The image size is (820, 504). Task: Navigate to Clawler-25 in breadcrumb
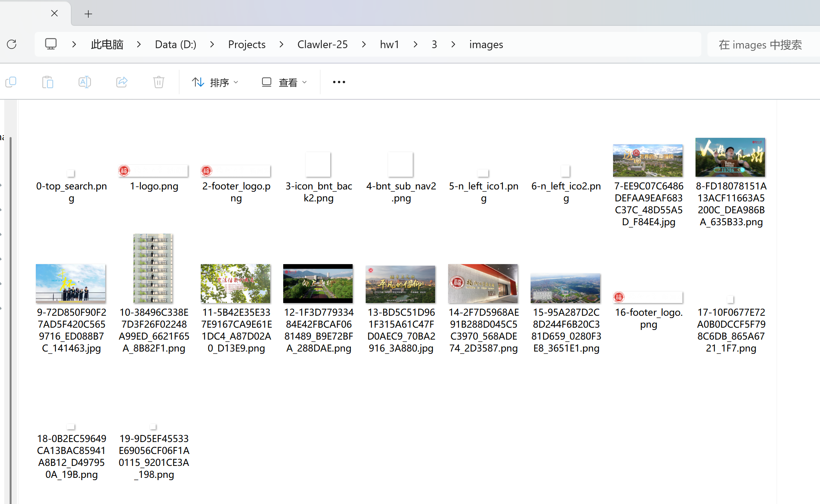pyautogui.click(x=322, y=45)
